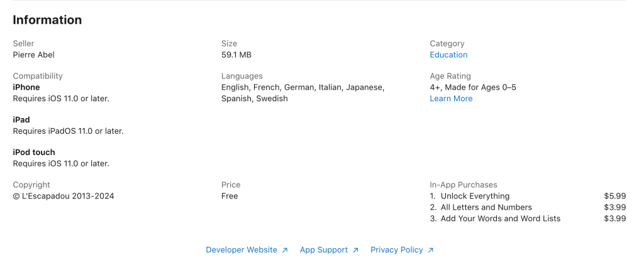Viewport: 644px width, 260px height.
Task: Open the Developer Website link
Action: (241, 250)
